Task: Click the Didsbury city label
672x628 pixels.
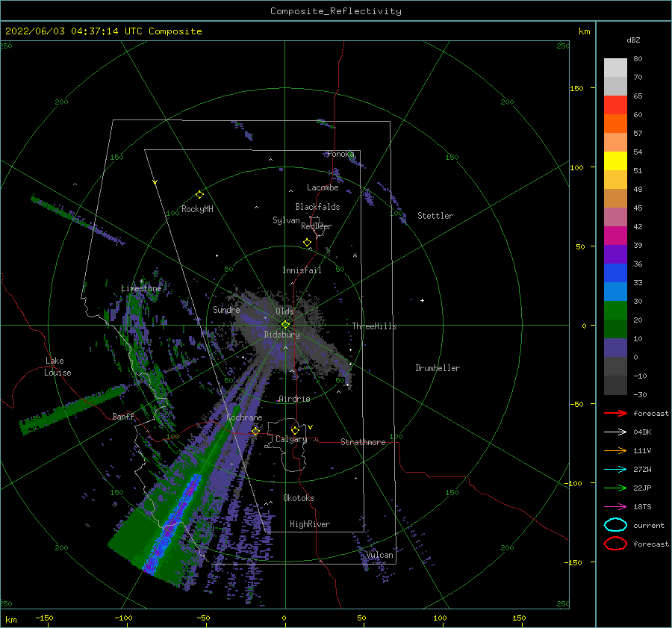Action: pos(282,335)
